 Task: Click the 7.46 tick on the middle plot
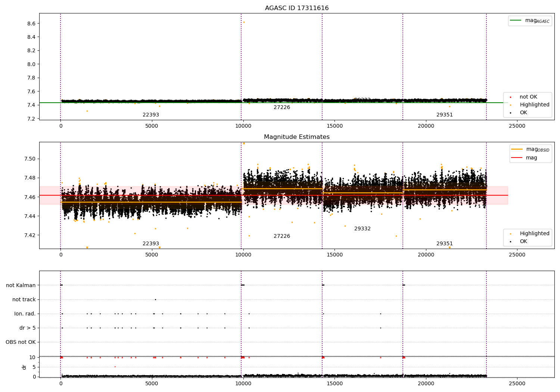[30, 197]
